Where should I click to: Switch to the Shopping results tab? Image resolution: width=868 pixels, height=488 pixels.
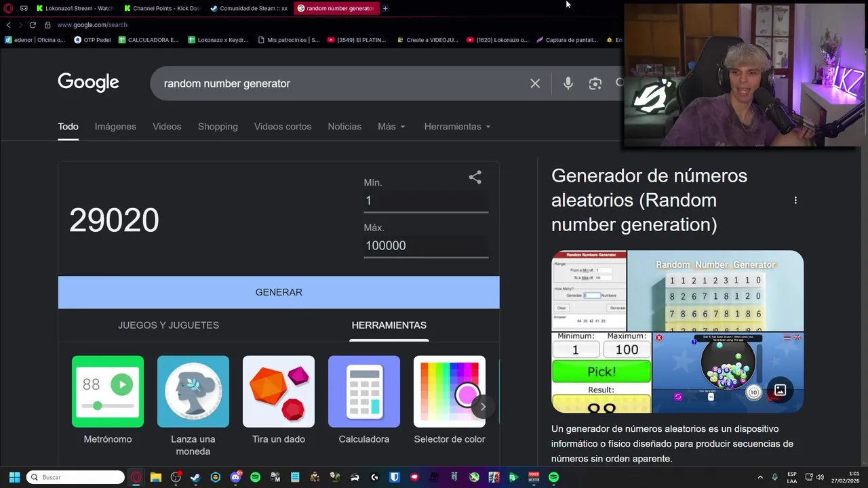(x=218, y=127)
